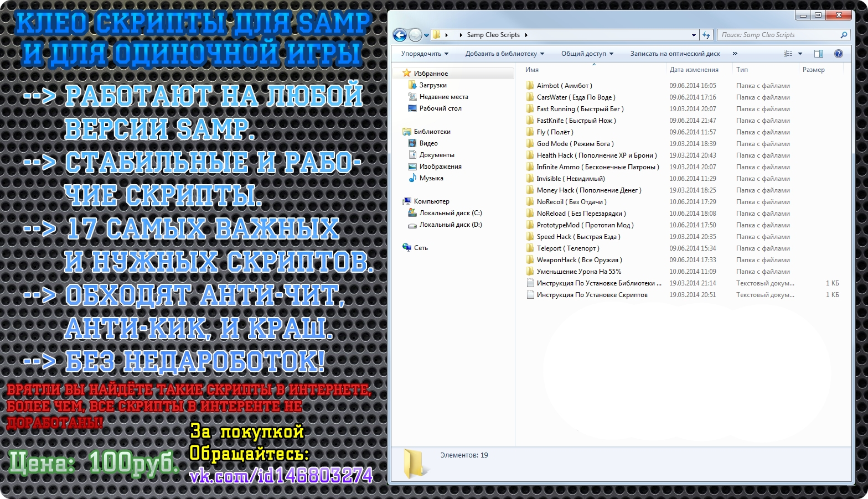Open the Общий доступ menu

587,54
